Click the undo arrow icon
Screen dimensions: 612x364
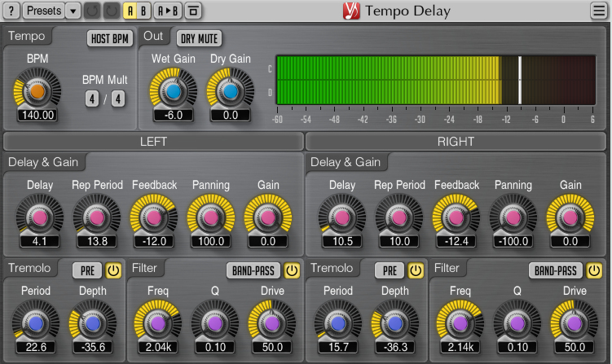tap(92, 11)
